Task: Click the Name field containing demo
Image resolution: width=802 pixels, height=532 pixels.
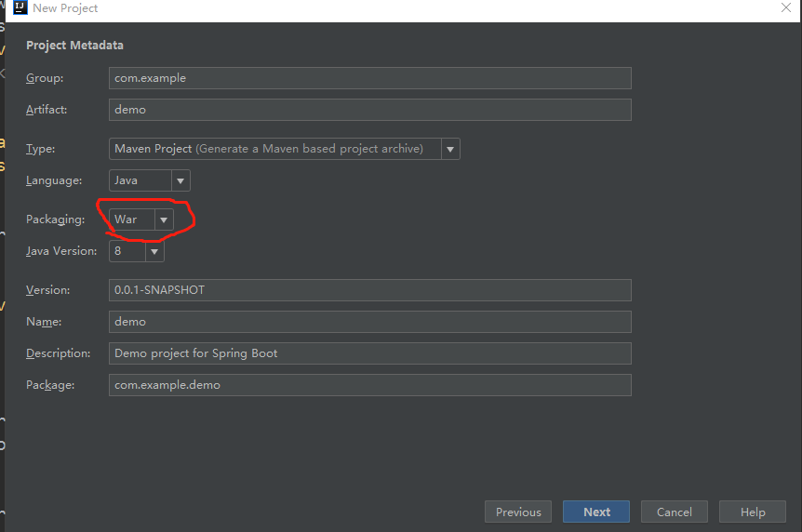Action: tap(369, 322)
